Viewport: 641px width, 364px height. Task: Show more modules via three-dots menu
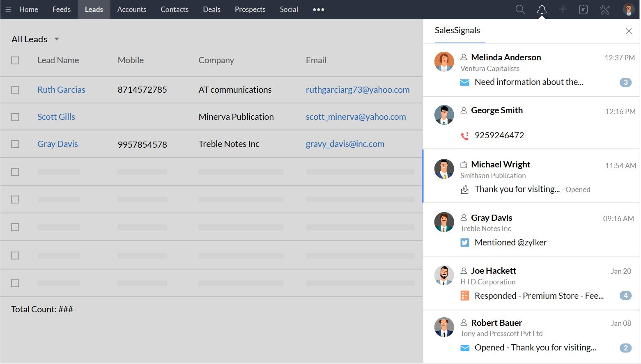[318, 9]
